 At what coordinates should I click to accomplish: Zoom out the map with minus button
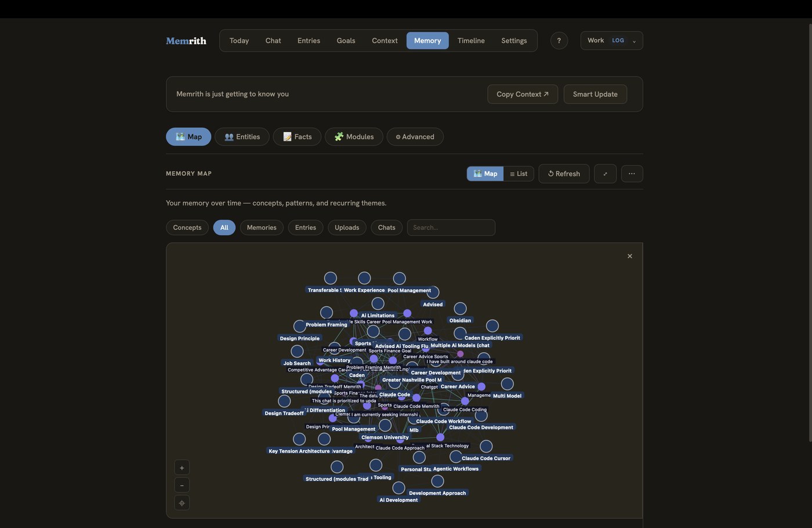coord(182,485)
